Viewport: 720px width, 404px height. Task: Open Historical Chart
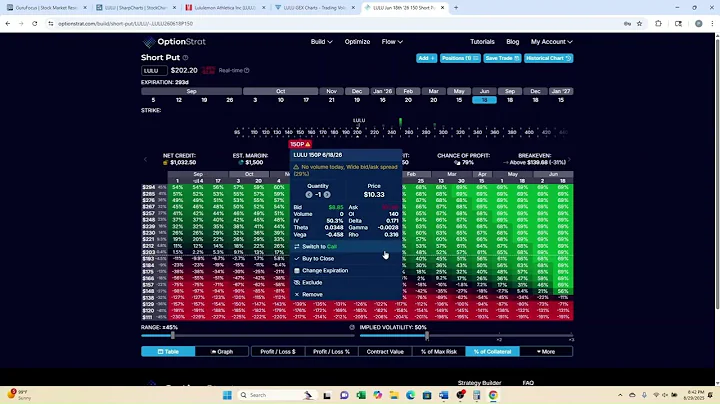(548, 58)
